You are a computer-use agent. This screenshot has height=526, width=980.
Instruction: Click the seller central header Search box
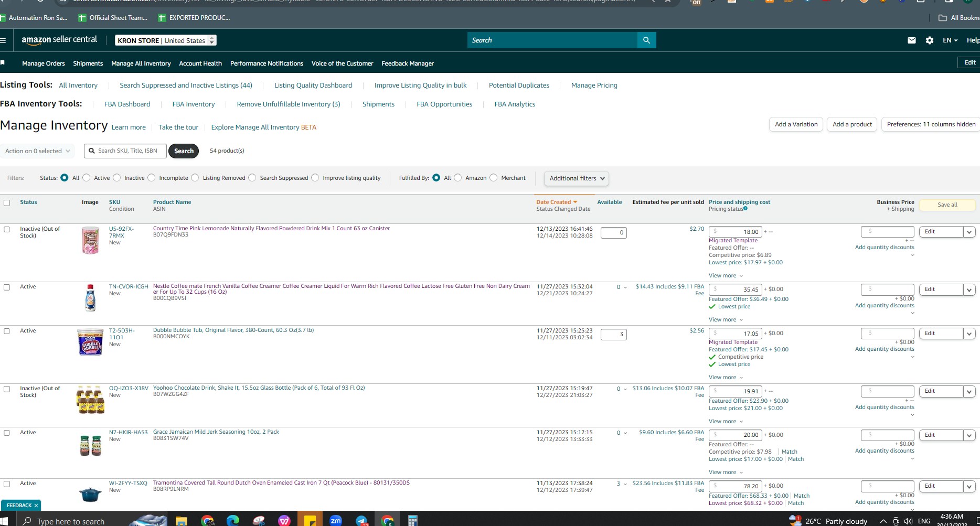tap(552, 40)
